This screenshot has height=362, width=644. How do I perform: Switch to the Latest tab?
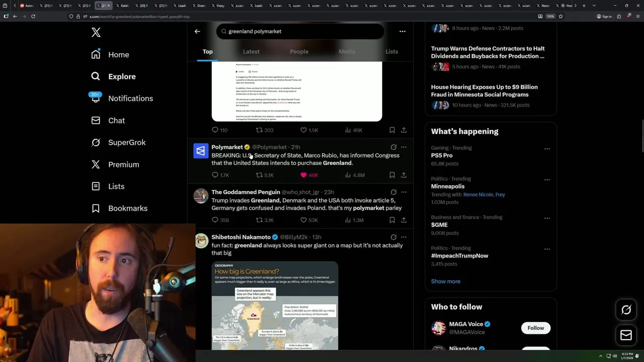point(251,51)
